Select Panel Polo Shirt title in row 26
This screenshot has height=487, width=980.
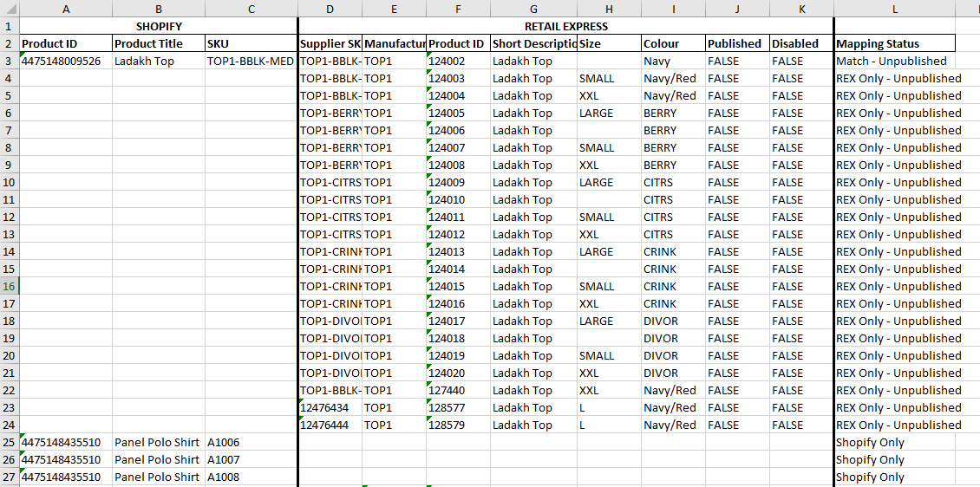coord(159,459)
